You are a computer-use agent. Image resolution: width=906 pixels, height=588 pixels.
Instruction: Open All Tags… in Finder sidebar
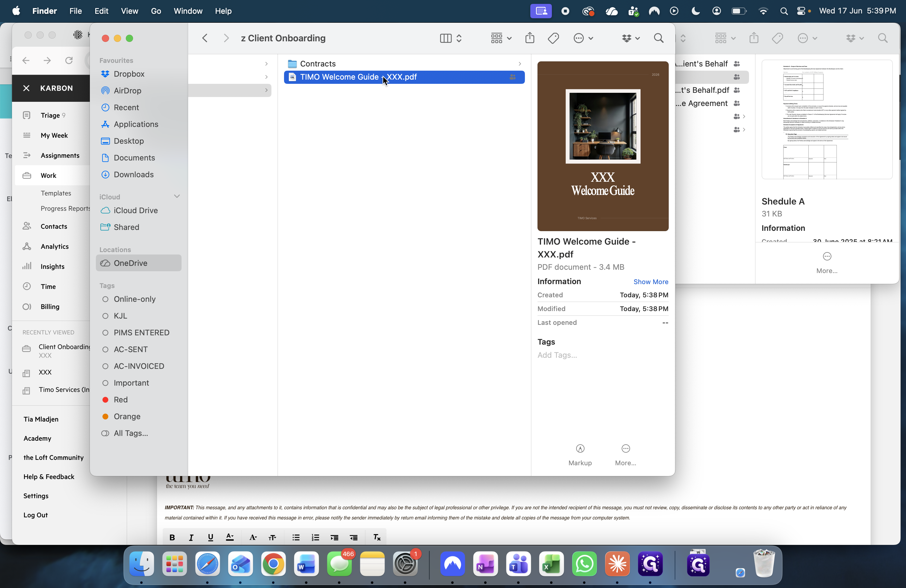pyautogui.click(x=131, y=433)
